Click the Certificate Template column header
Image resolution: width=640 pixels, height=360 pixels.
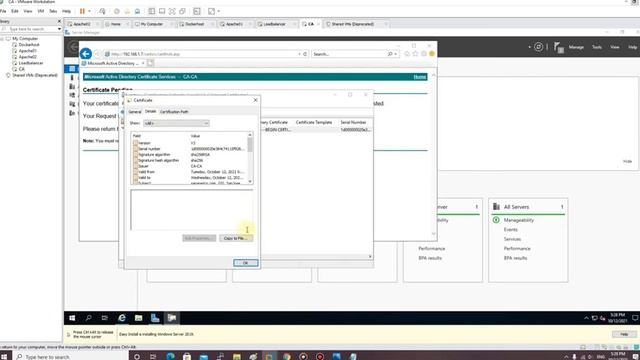[x=314, y=122]
